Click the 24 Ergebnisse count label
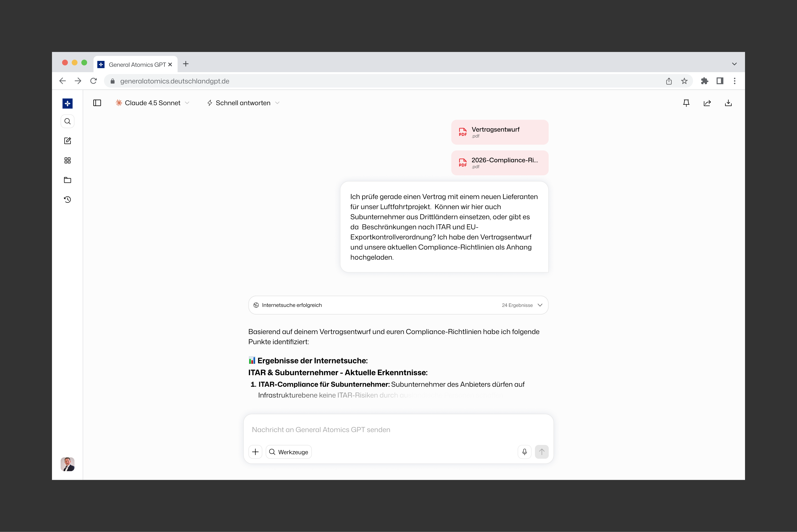The width and height of the screenshot is (797, 532). 517,305
